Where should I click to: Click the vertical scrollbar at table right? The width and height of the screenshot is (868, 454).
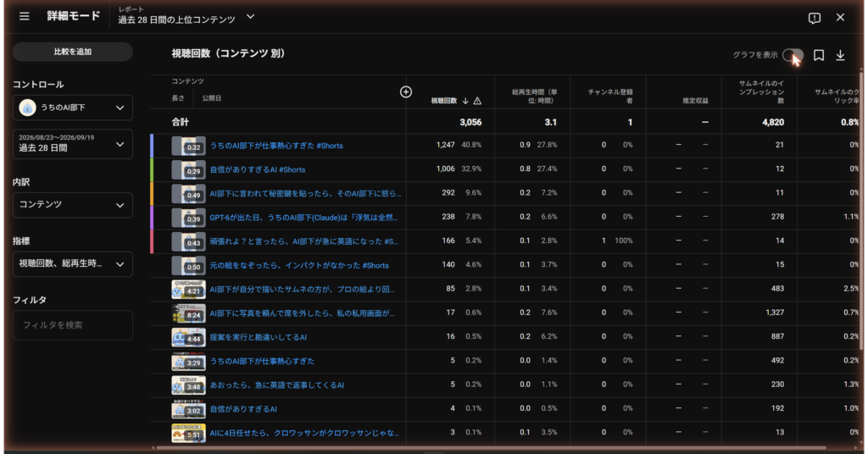click(x=861, y=210)
